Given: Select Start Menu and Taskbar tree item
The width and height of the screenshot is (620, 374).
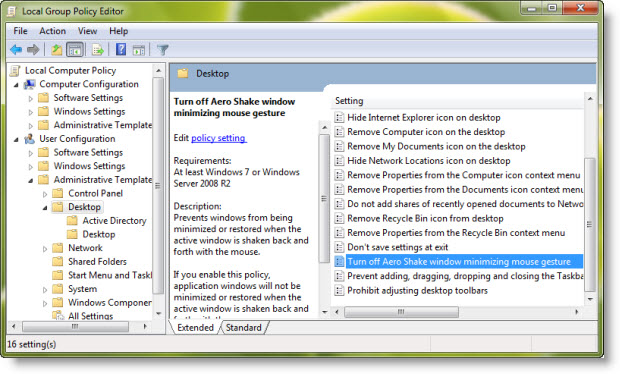Looking at the screenshot, I should click(110, 275).
